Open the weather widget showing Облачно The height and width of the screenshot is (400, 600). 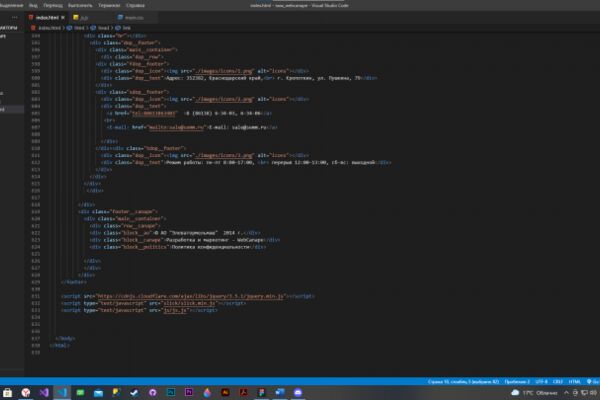pos(534,393)
